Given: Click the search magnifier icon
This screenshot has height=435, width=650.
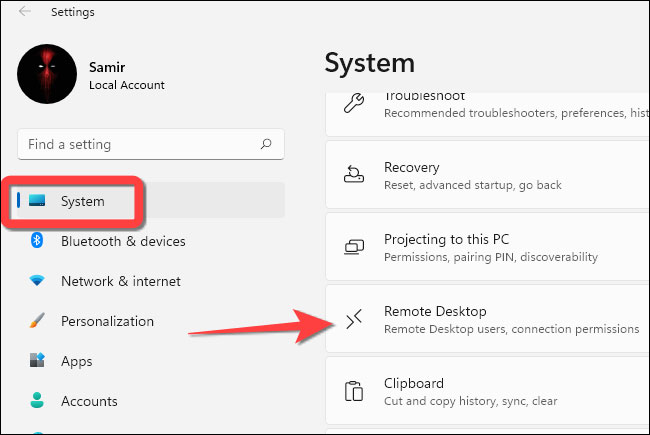Looking at the screenshot, I should [x=265, y=144].
